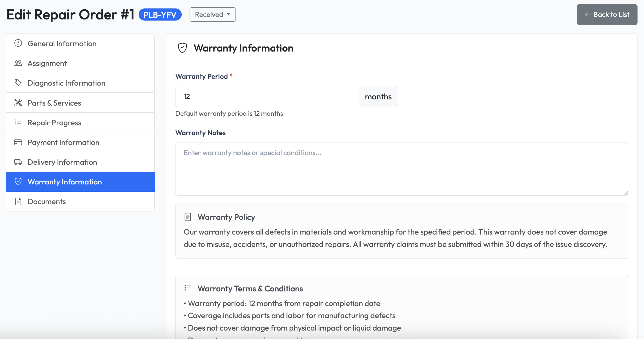Click the Diagnostic Information tag icon

(18, 83)
